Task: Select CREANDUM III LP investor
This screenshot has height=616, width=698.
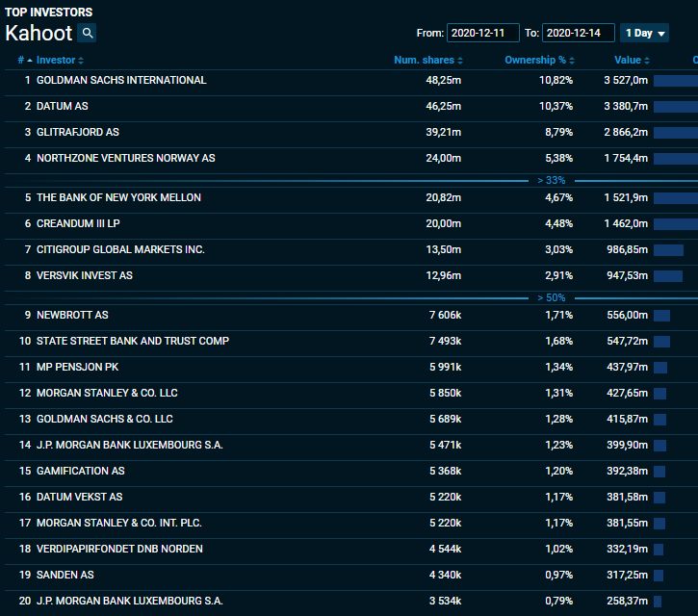Action: (78, 223)
